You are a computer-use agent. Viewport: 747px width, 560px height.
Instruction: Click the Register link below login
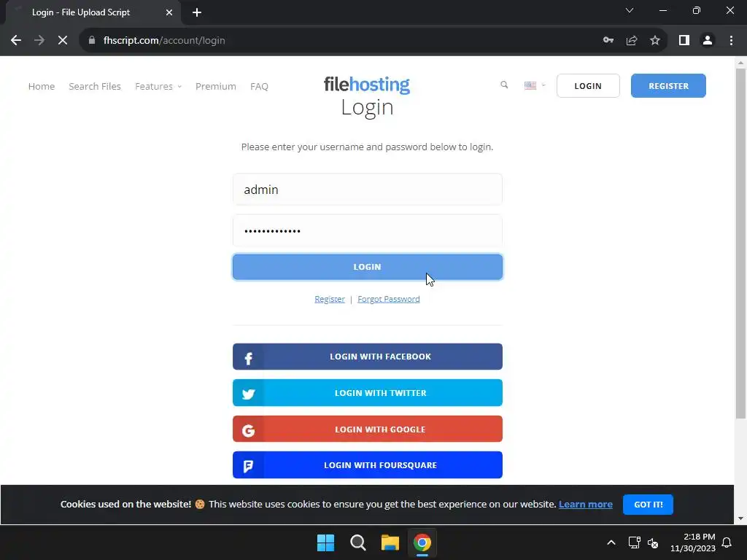(x=330, y=299)
